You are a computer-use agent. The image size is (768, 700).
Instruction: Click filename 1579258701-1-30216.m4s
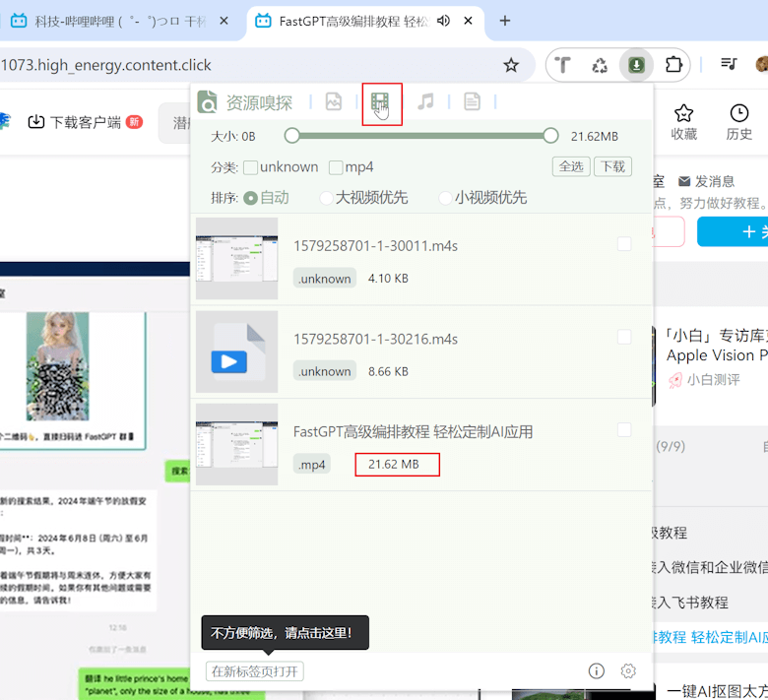pos(376,339)
